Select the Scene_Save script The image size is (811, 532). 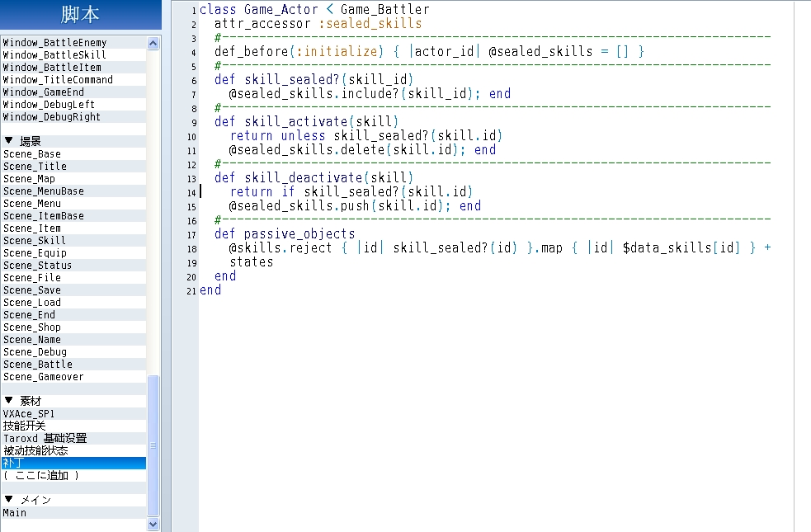point(74,290)
